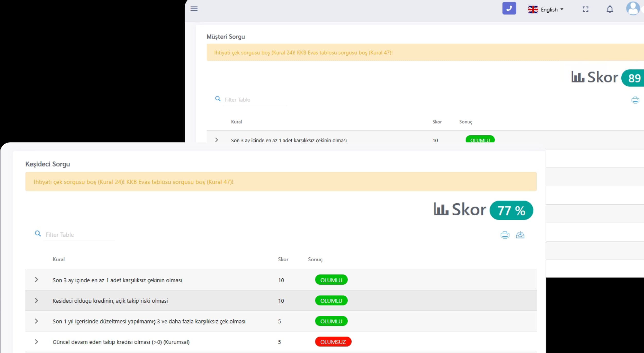Image resolution: width=644 pixels, height=353 pixels.
Task: Open the hamburger menu
Action: (x=194, y=9)
